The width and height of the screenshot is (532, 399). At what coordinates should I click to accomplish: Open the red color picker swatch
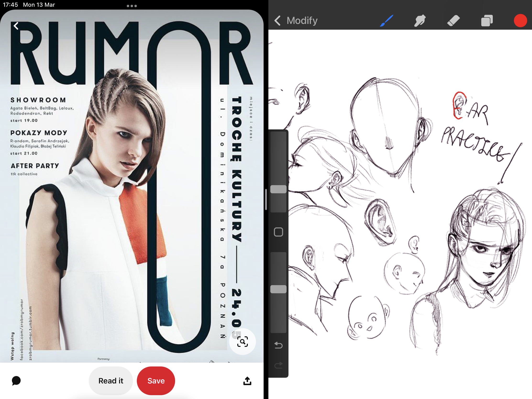click(x=520, y=21)
